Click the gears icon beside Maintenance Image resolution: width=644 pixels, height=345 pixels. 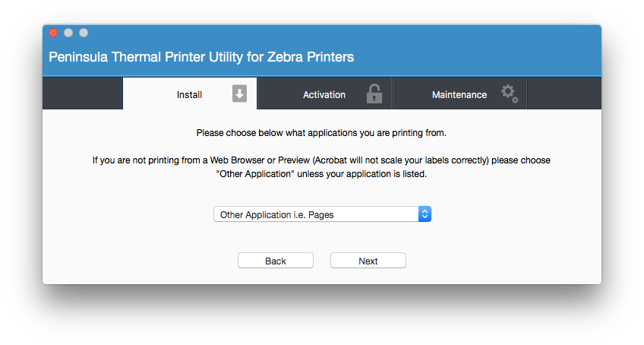510,93
